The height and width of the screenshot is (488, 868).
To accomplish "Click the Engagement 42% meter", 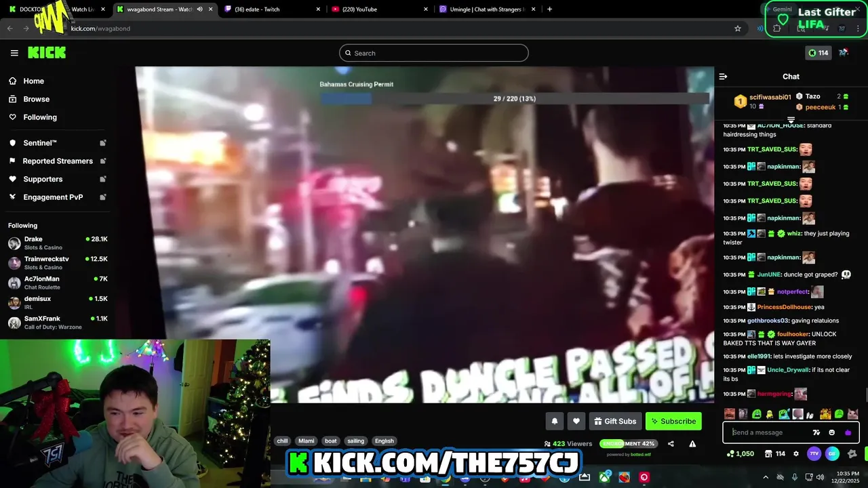I will (x=628, y=443).
